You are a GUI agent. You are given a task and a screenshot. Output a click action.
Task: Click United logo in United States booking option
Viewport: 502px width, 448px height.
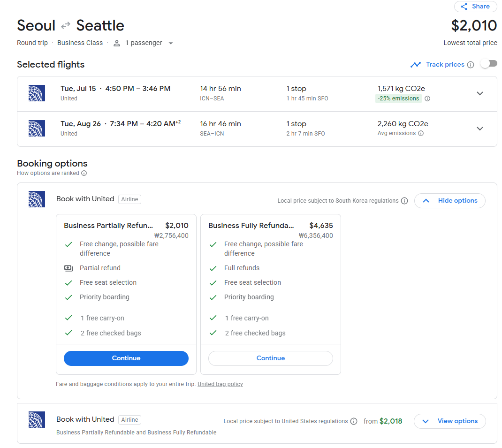tap(37, 419)
